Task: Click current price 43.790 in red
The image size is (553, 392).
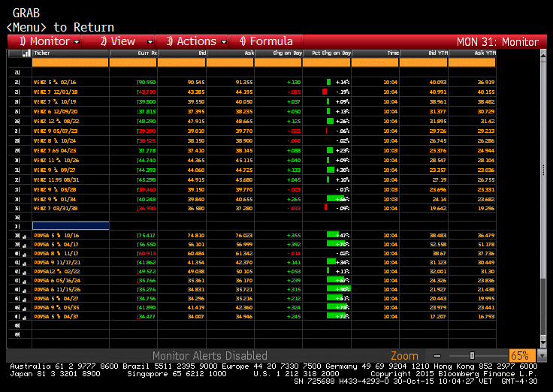Action: 147,92
